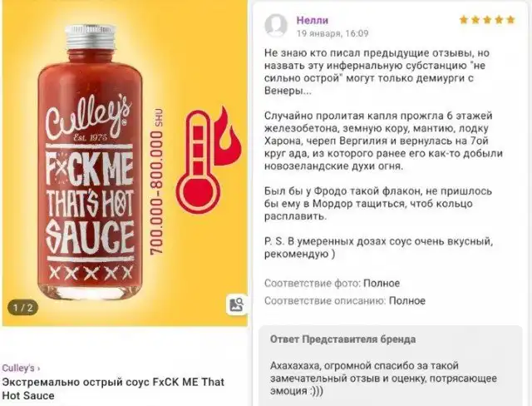Click reviewer name Нелли
Image resolution: width=532 pixels, height=406 pixels.
coord(313,20)
